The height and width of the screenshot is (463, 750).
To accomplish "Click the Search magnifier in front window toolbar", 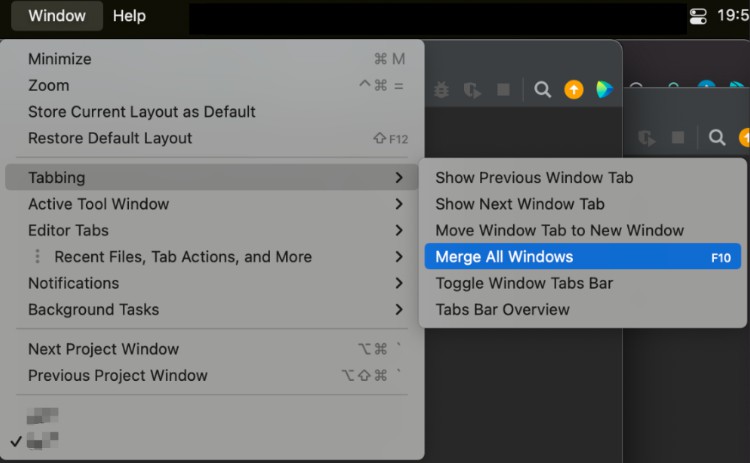I will point(542,89).
